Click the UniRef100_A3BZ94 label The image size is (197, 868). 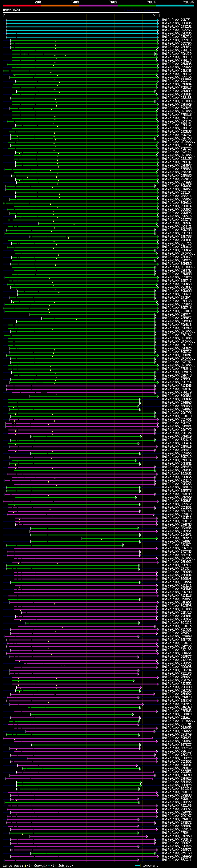[177, 670]
